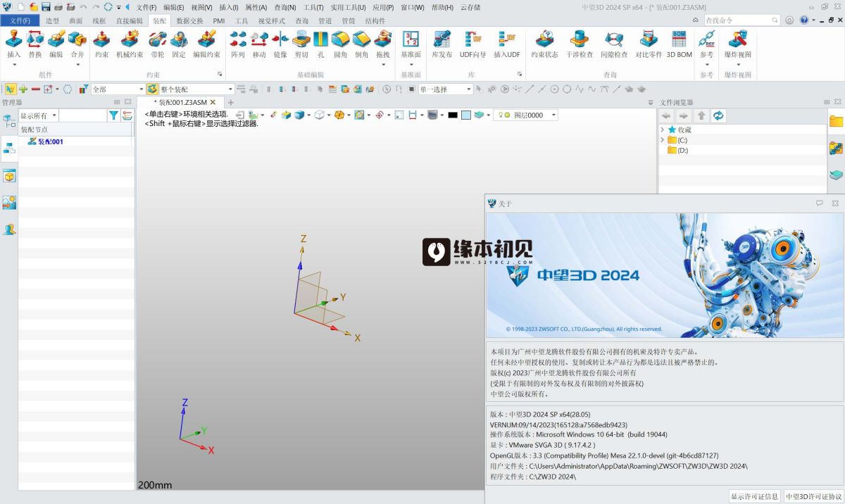This screenshot has width=845, height=504.
Task: Switch to the PMI ribbon tab
Action: click(219, 20)
